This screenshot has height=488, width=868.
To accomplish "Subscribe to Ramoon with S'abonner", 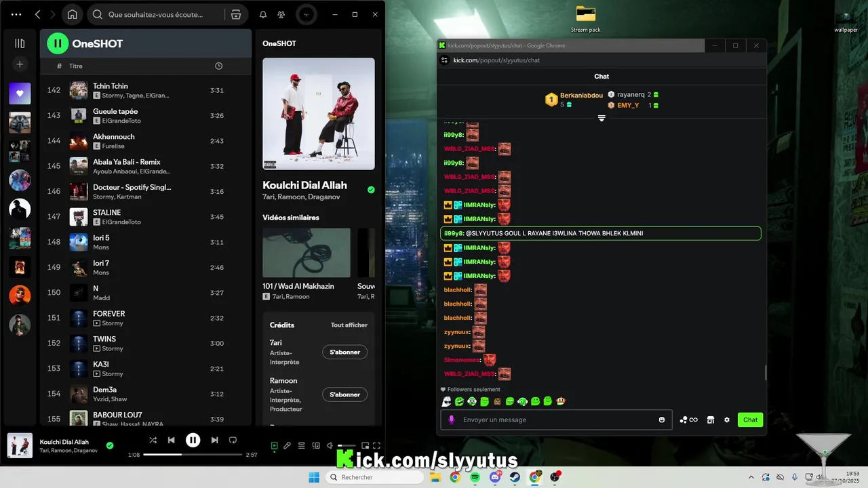I will coord(344,394).
